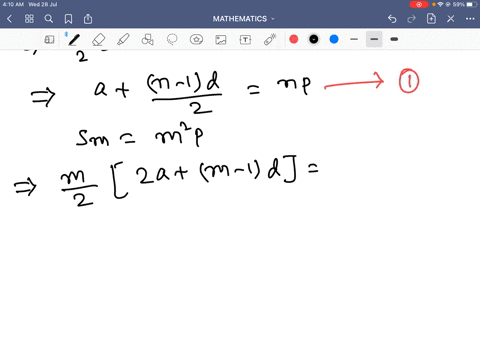Select the Eraser tool

[99, 40]
